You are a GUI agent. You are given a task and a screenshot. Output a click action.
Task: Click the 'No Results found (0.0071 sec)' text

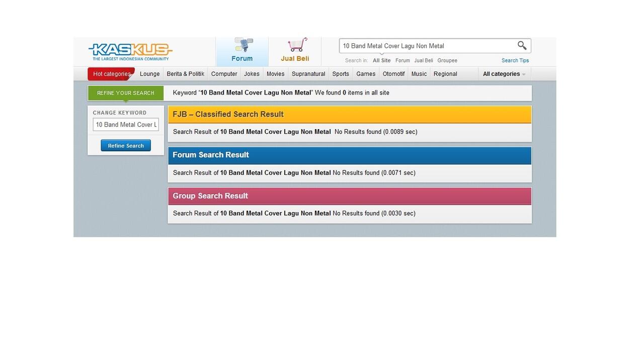click(374, 172)
